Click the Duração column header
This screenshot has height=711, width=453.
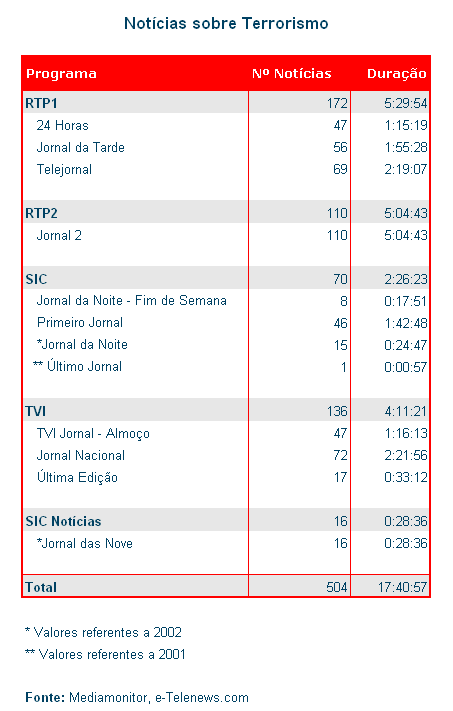pos(397,73)
